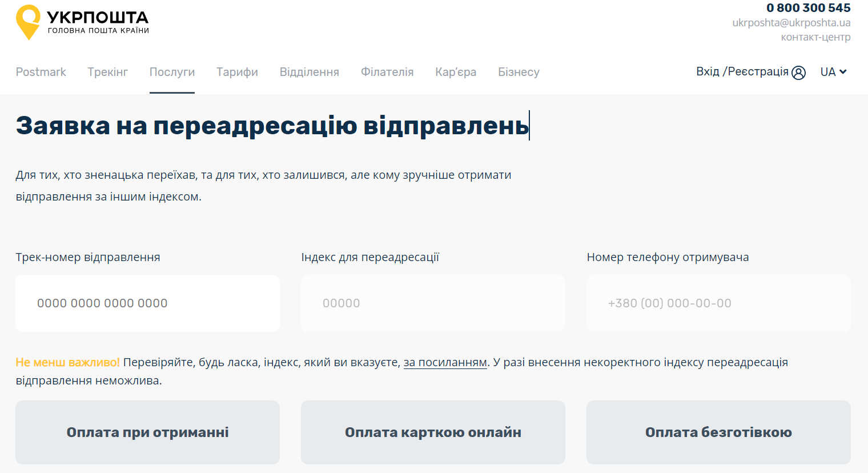The height and width of the screenshot is (473, 868).
Task: Click the Ukrposhta yellow pin logo
Action: click(28, 22)
